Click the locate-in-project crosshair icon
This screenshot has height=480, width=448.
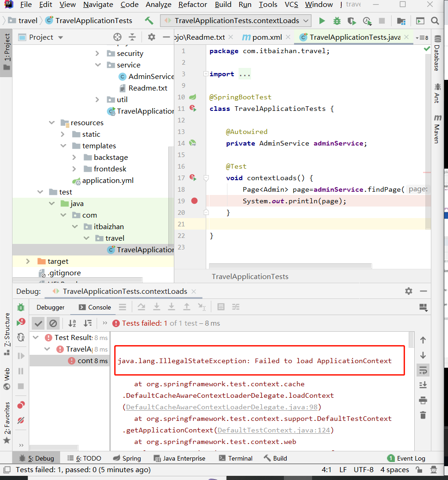[x=117, y=37]
